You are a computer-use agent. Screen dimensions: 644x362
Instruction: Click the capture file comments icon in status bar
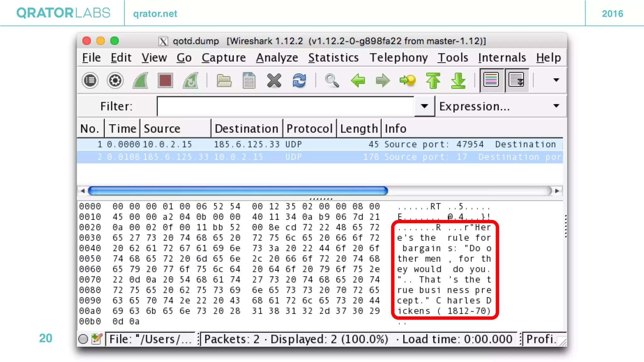97,339
